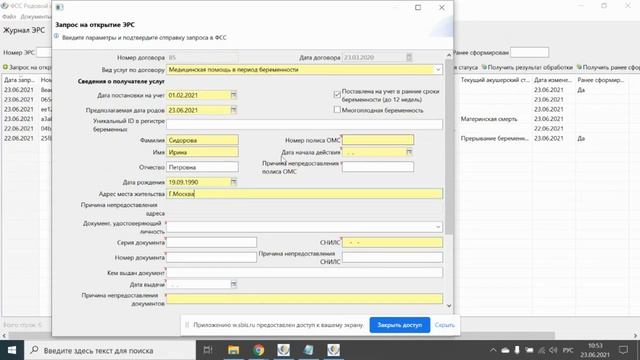Click the dialog window icon in title bar

click(x=60, y=7)
